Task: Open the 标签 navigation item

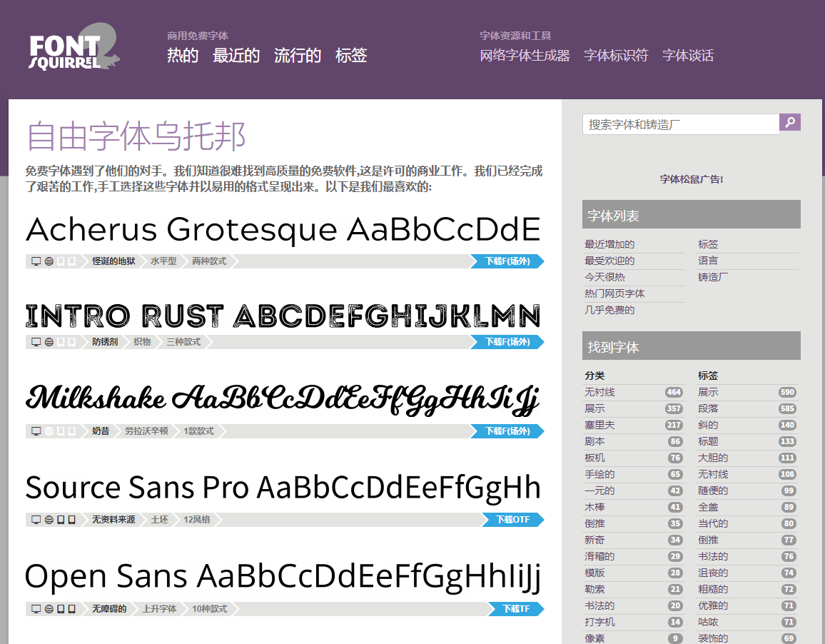Action: pos(351,55)
